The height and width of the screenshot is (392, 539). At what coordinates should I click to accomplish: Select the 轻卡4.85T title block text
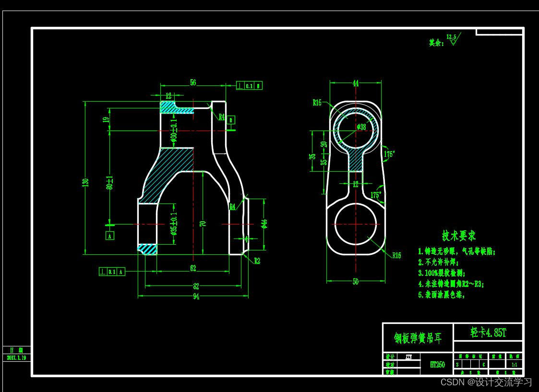(x=488, y=332)
